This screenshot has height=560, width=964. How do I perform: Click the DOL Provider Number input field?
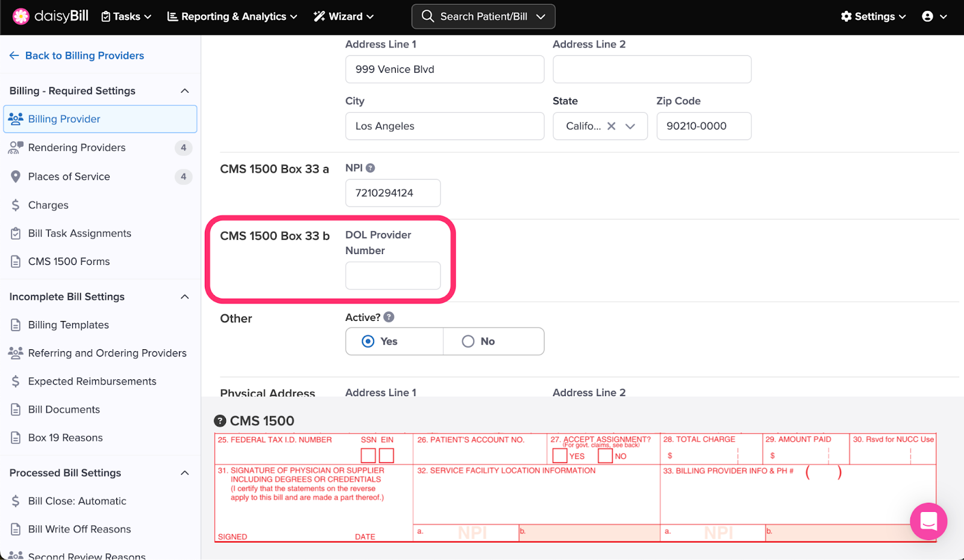point(393,276)
